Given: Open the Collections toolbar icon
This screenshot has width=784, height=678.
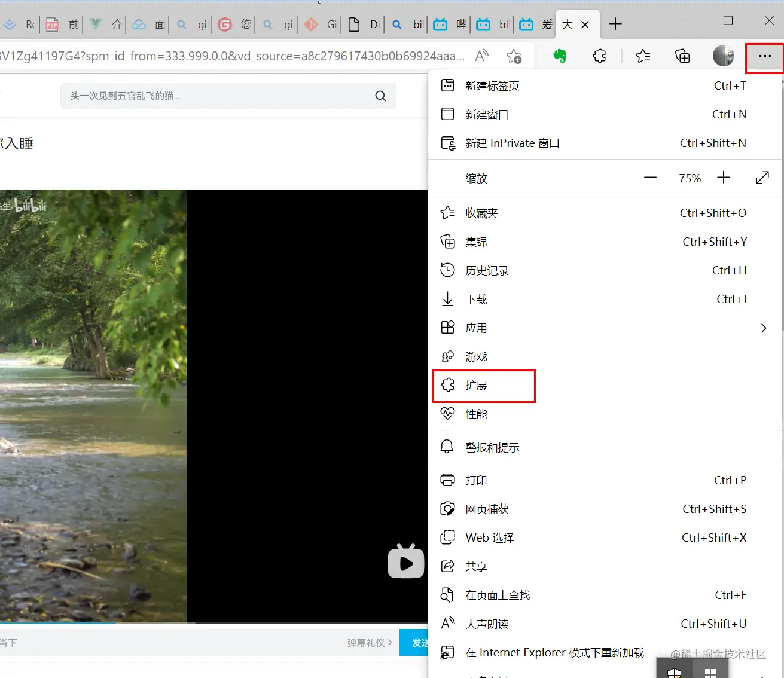Looking at the screenshot, I should [682, 56].
